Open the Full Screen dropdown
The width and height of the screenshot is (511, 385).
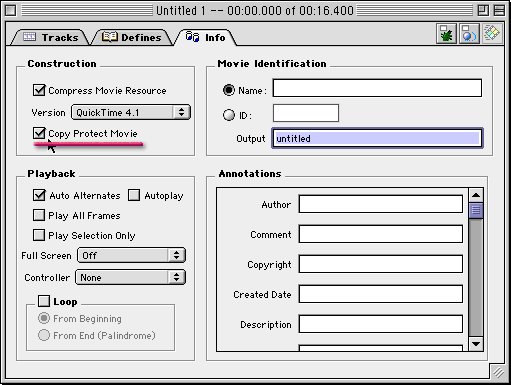pyautogui.click(x=131, y=256)
